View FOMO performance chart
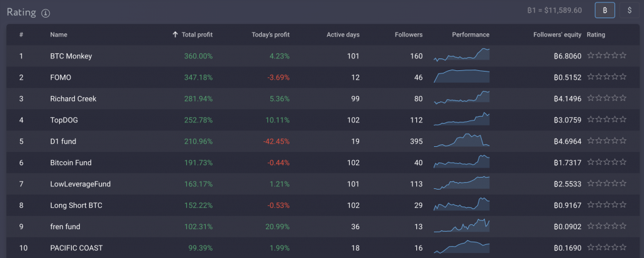644x258 pixels. (461, 77)
